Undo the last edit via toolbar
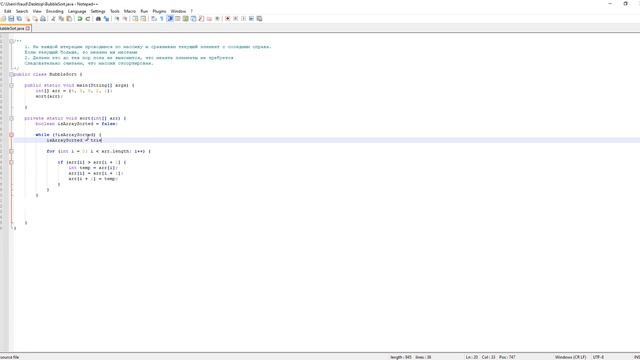This screenshot has width=640, height=360. pyautogui.click(x=80, y=19)
